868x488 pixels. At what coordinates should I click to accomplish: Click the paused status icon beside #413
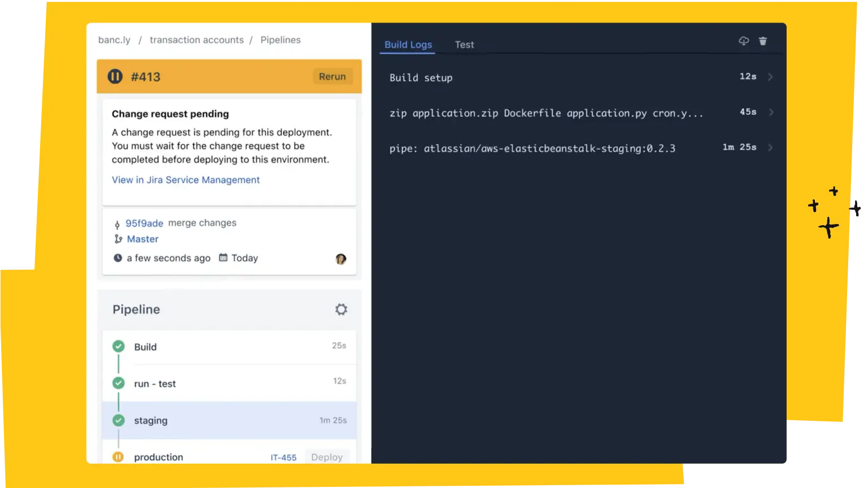pos(115,77)
